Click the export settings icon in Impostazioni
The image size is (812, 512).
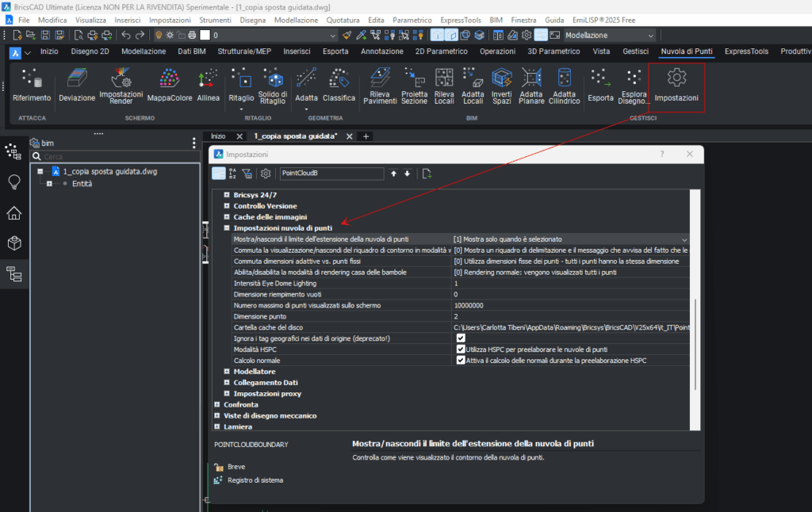point(427,174)
